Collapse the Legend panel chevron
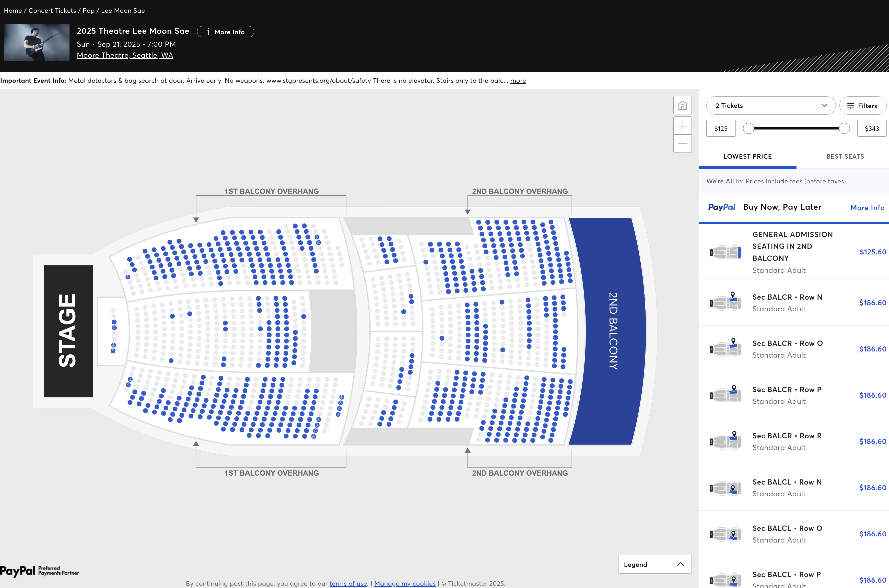 [x=680, y=565]
